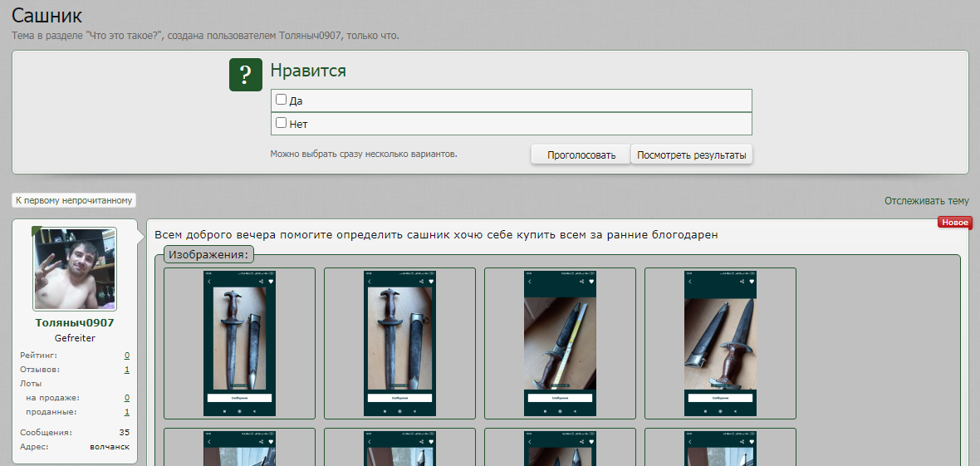Open the green question mark poll icon
Image resolution: width=980 pixels, height=466 pixels.
coord(246,75)
